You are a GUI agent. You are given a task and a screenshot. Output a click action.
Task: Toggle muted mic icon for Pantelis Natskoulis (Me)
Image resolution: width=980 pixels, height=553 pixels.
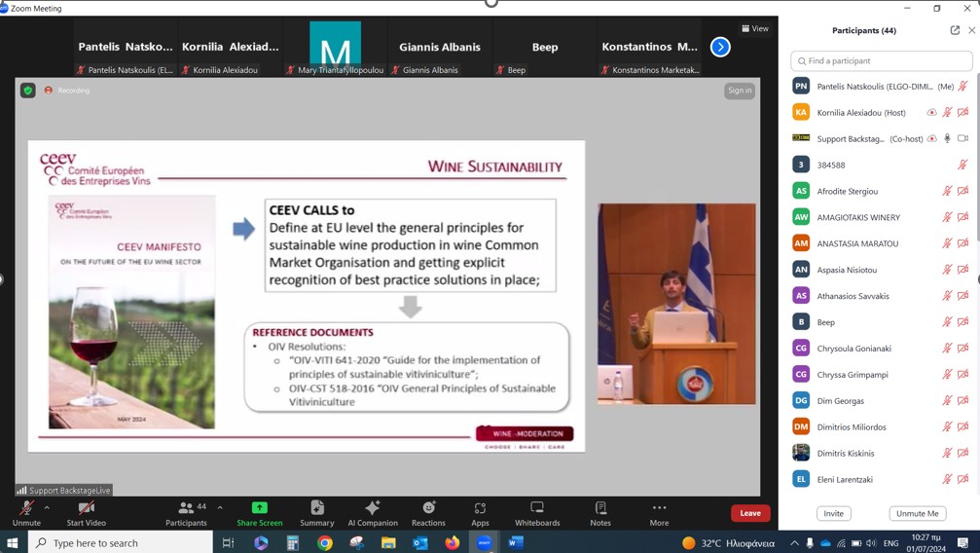963,87
